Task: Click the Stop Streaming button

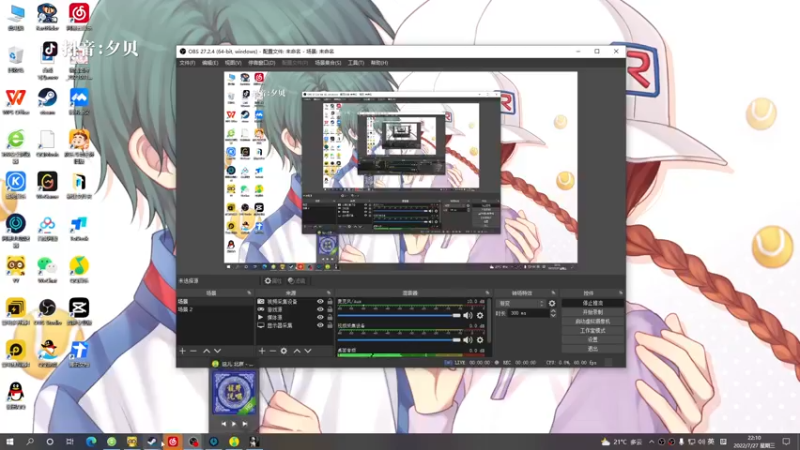Action: pos(592,303)
